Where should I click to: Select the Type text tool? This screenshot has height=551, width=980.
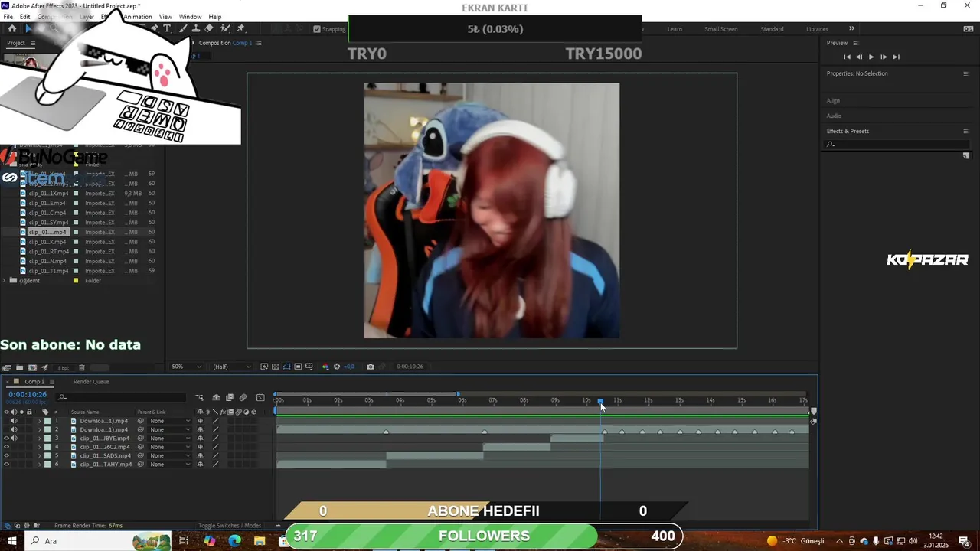click(167, 28)
